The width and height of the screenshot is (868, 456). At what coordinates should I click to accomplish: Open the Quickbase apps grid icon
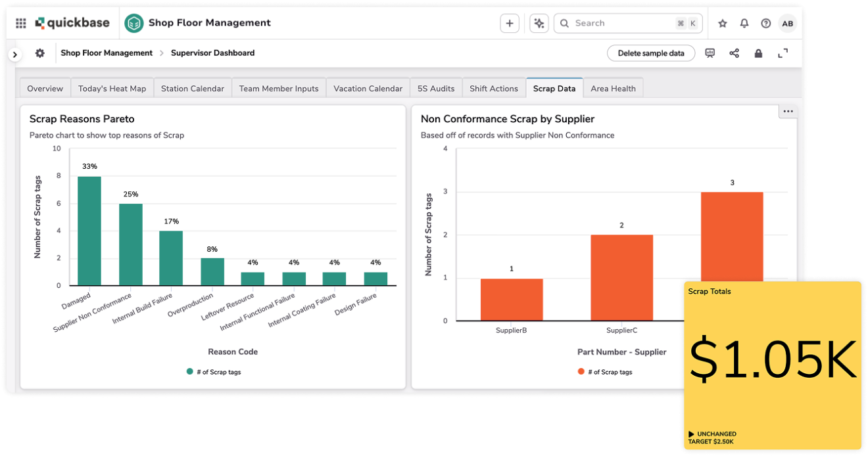click(20, 22)
